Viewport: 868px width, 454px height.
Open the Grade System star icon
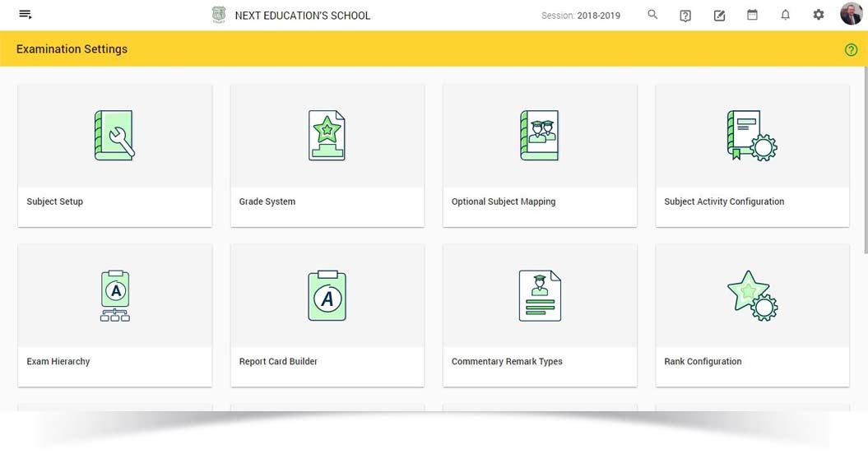[x=327, y=135]
